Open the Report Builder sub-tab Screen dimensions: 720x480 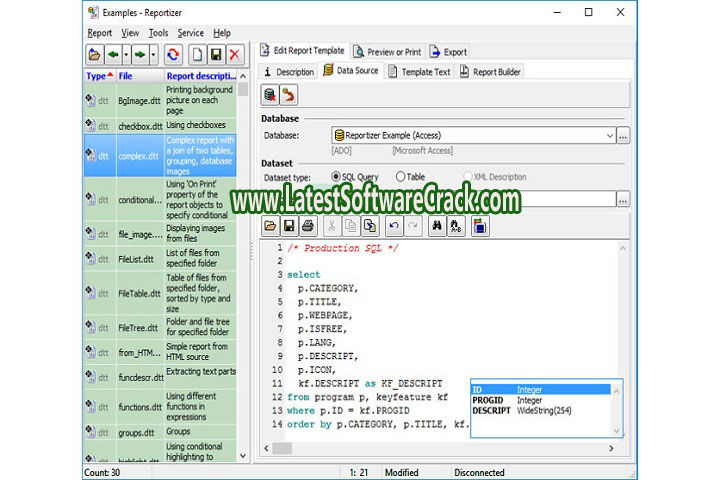tap(490, 72)
